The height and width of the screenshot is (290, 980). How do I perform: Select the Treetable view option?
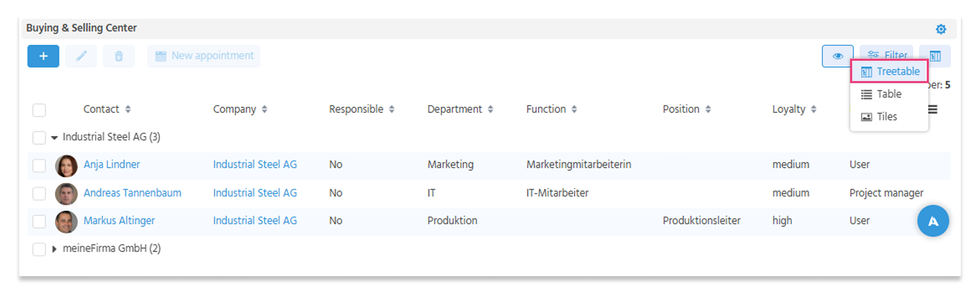(x=889, y=71)
